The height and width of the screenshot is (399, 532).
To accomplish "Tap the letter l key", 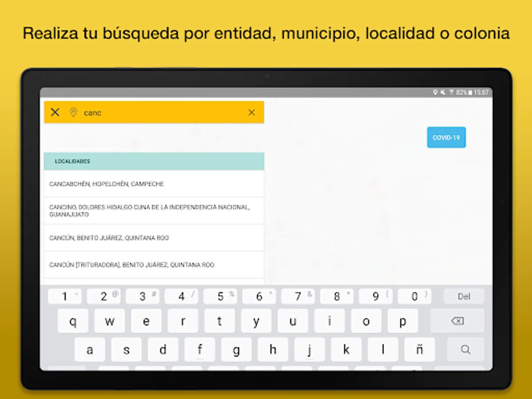I will coord(383,350).
